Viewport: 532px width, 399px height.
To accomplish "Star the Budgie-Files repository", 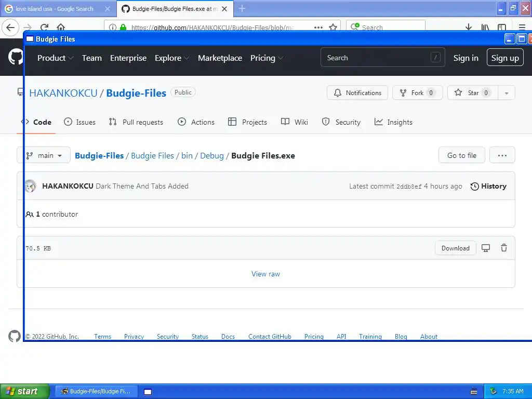I will (x=473, y=93).
